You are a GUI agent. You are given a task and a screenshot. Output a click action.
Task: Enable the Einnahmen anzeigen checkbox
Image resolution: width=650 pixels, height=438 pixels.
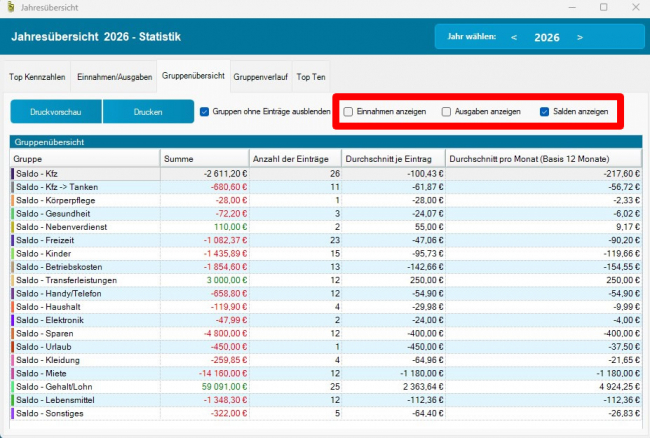(x=348, y=112)
